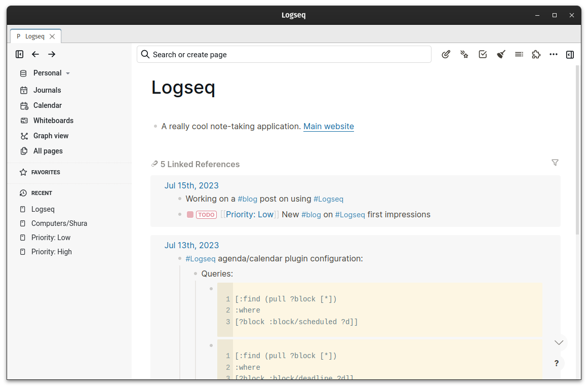Click the bullet of the Queries block
This screenshot has width=588, height=388.
pyautogui.click(x=195, y=274)
